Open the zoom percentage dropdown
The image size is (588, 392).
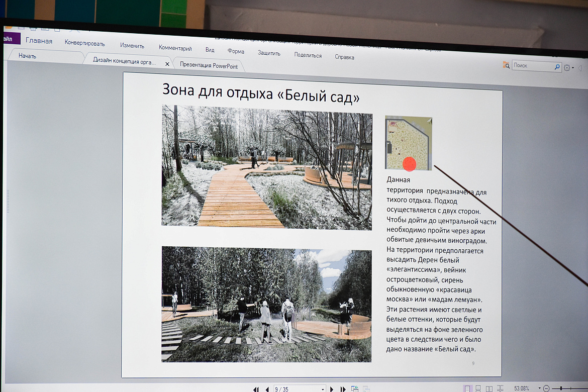[x=539, y=388]
